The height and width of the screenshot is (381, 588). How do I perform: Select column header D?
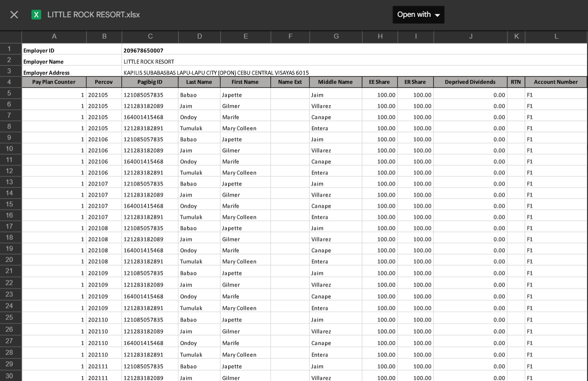click(199, 36)
